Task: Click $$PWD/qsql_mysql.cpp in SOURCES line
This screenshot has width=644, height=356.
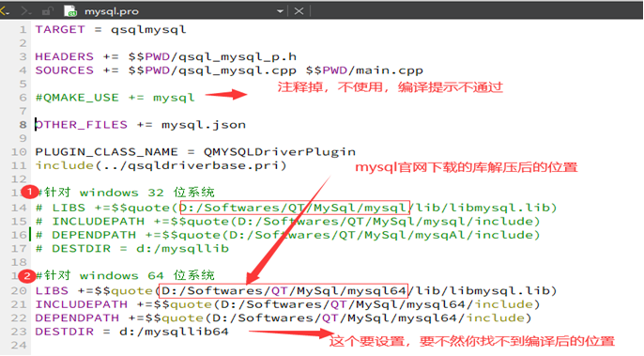Action: 212,70
